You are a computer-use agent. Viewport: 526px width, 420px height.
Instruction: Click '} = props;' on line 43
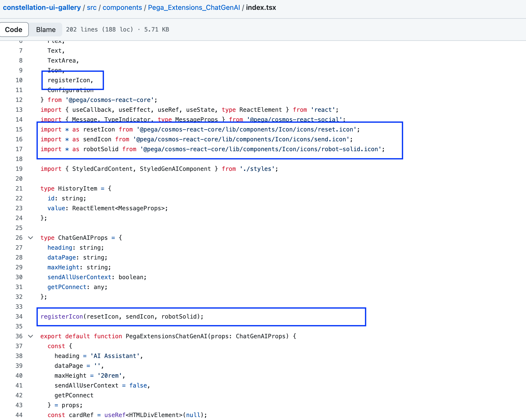pos(65,405)
